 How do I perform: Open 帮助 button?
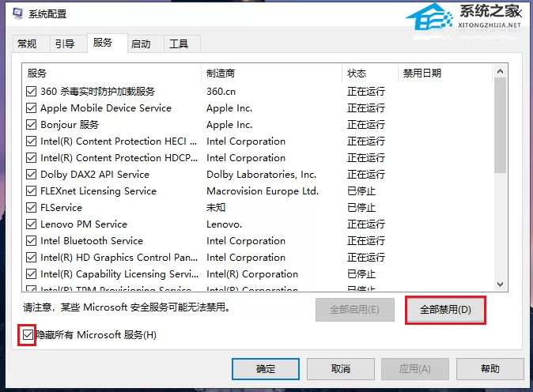point(490,369)
